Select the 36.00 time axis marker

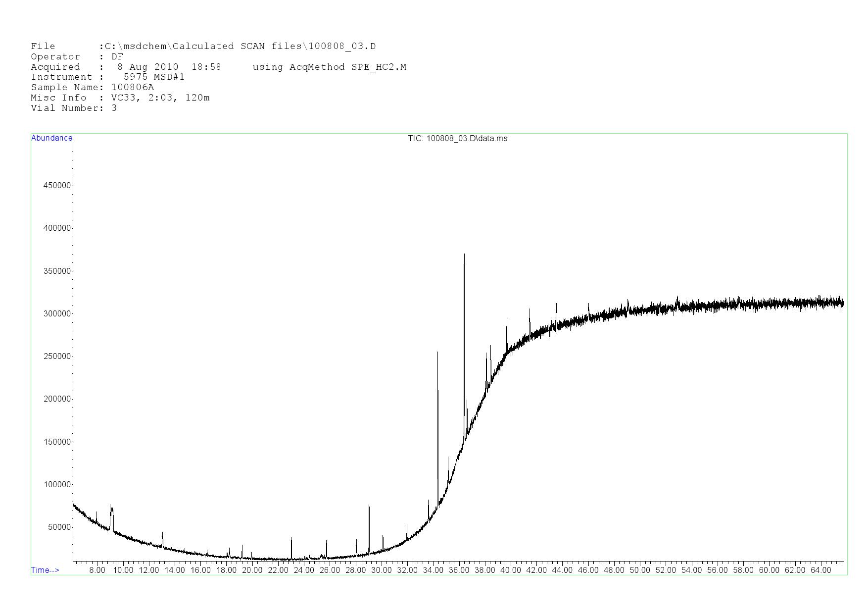pyautogui.click(x=459, y=570)
